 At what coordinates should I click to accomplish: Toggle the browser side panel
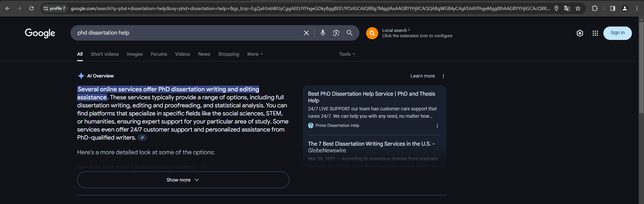click(613, 8)
